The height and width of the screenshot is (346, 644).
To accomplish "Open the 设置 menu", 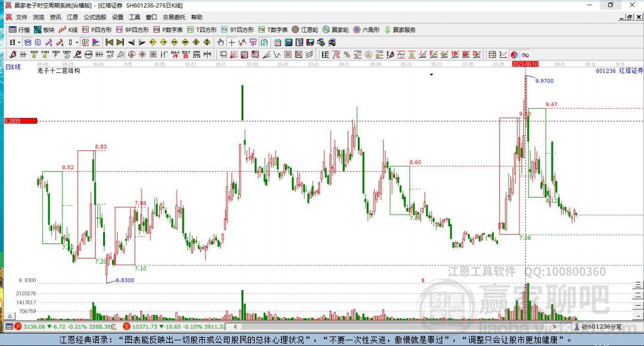I will click(118, 17).
